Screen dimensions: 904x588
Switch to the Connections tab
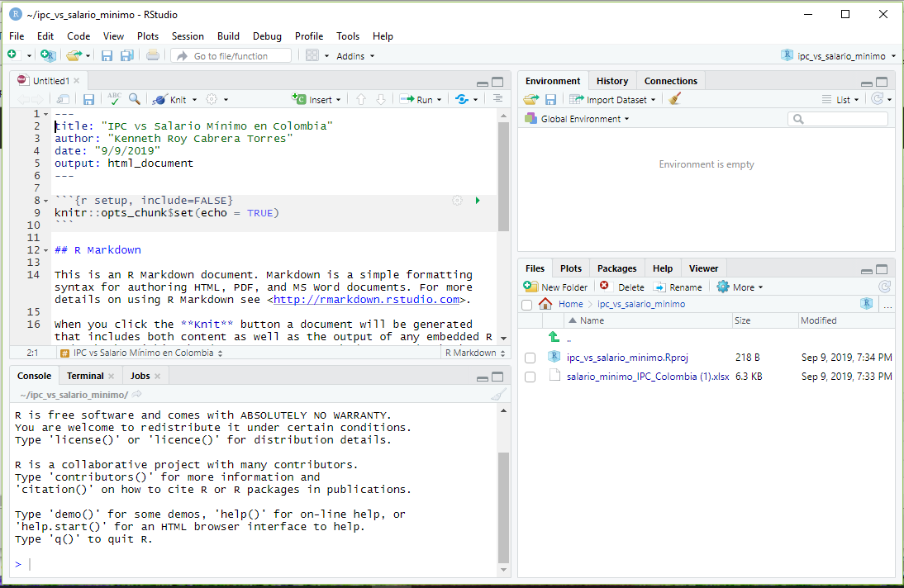pyautogui.click(x=670, y=81)
